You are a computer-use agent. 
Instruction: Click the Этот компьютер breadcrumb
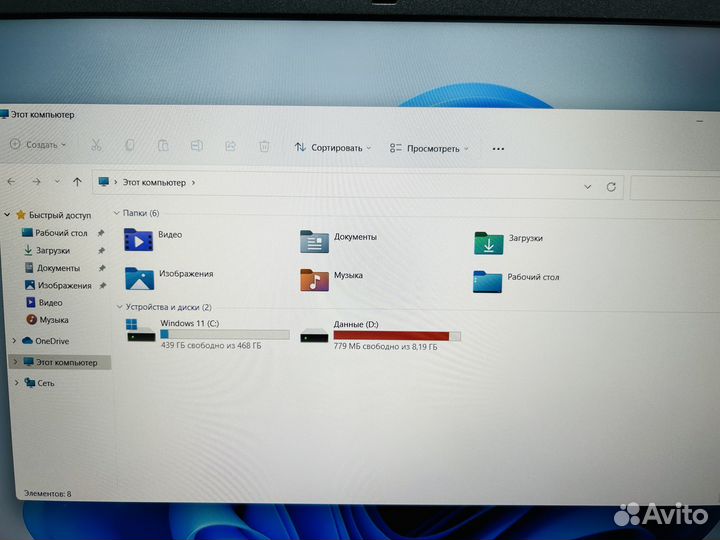[154, 183]
